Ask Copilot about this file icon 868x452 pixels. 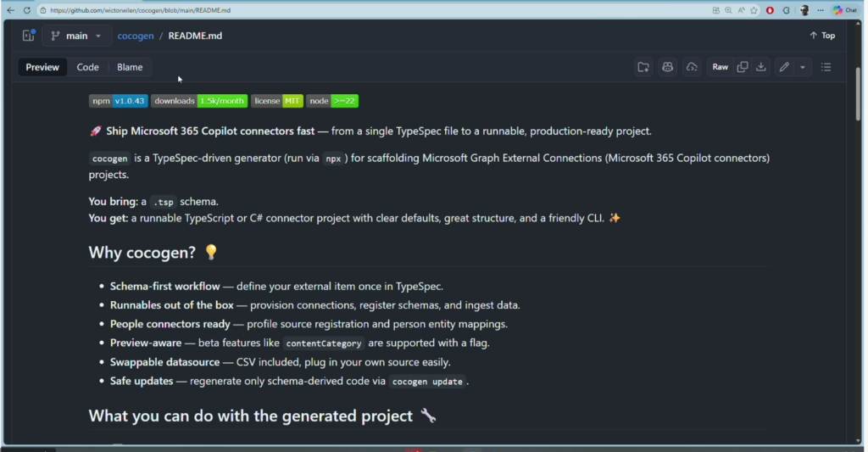[x=668, y=67]
